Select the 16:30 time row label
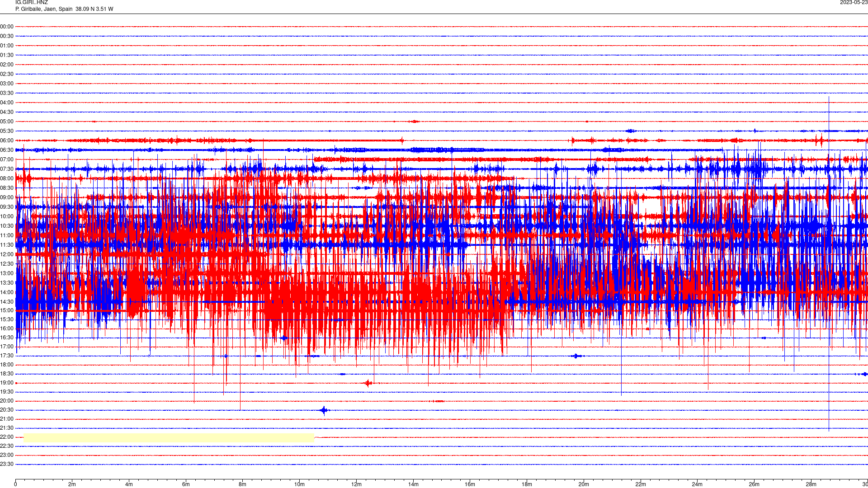The height and width of the screenshot is (488, 868). click(7, 338)
